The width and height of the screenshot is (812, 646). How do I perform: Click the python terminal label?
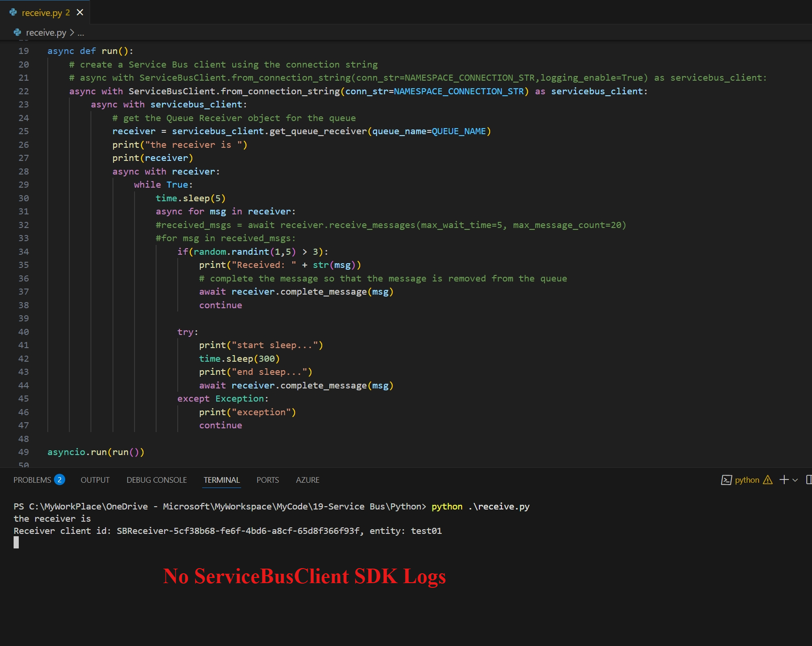click(x=747, y=480)
